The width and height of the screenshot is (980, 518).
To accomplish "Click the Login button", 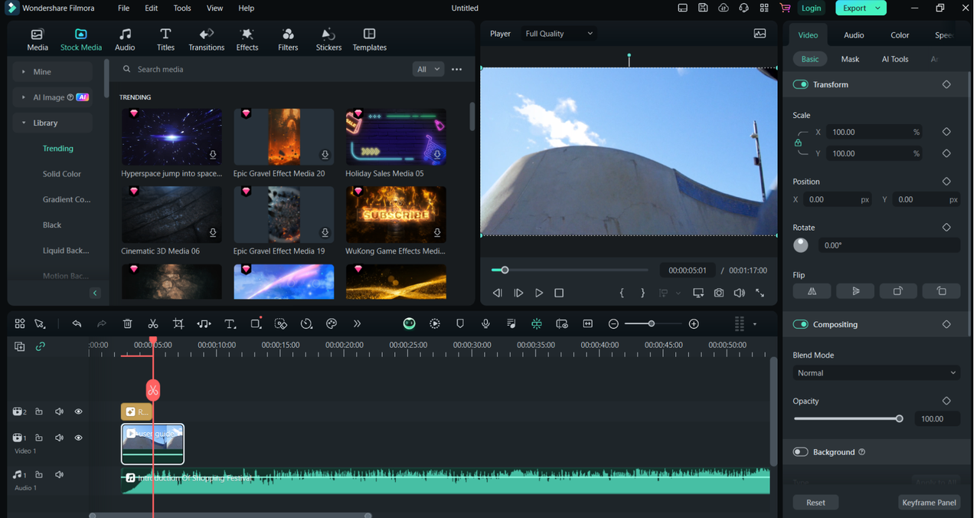I will [811, 8].
